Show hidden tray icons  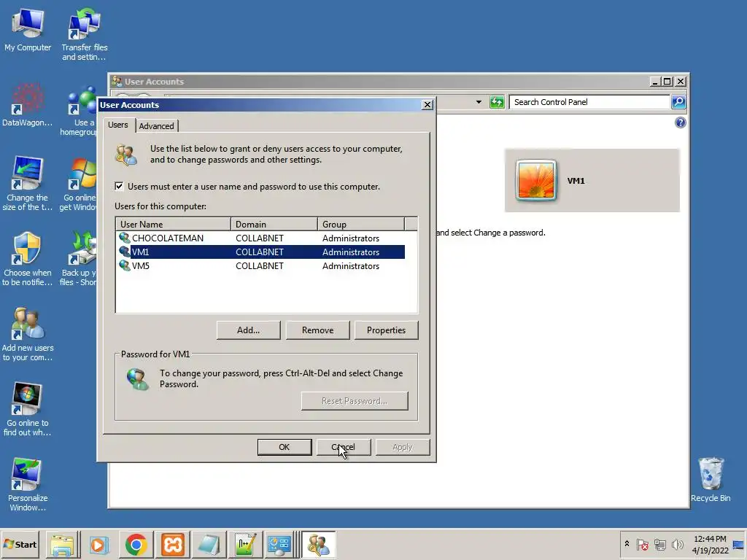pyautogui.click(x=627, y=544)
